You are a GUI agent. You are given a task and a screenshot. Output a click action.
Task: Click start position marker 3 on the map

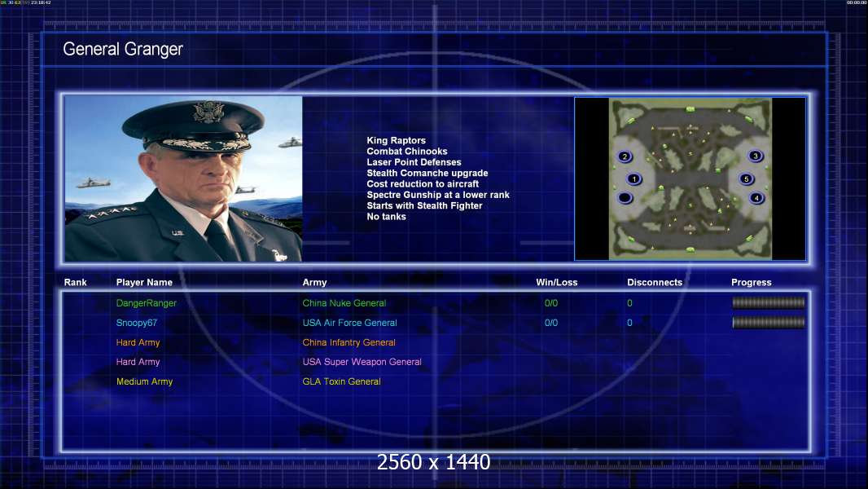coord(755,156)
